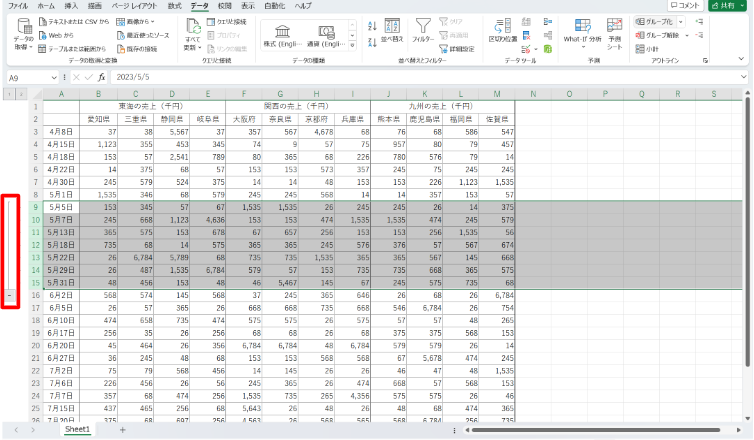Click the グループ解除 ungroup button
754x440 pixels.
(x=656, y=35)
